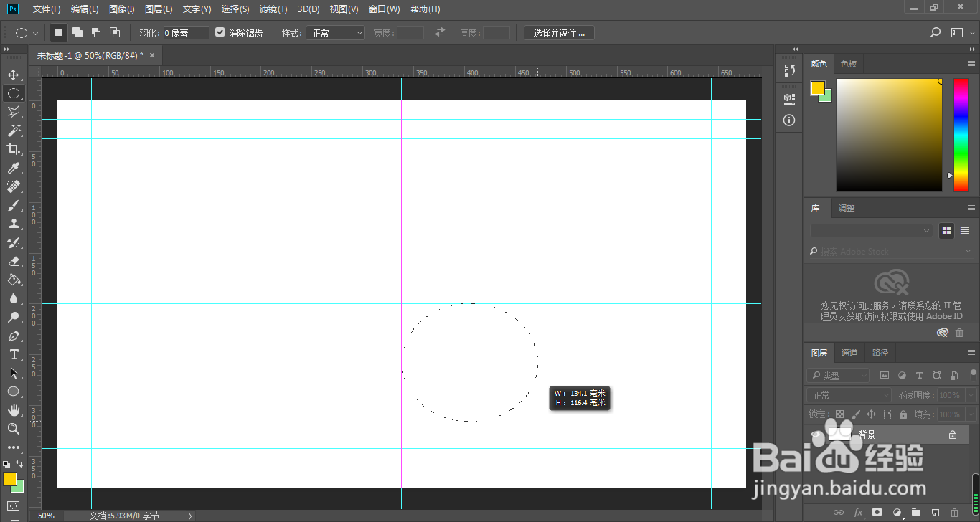Select the Horizontal Type tool

13,354
